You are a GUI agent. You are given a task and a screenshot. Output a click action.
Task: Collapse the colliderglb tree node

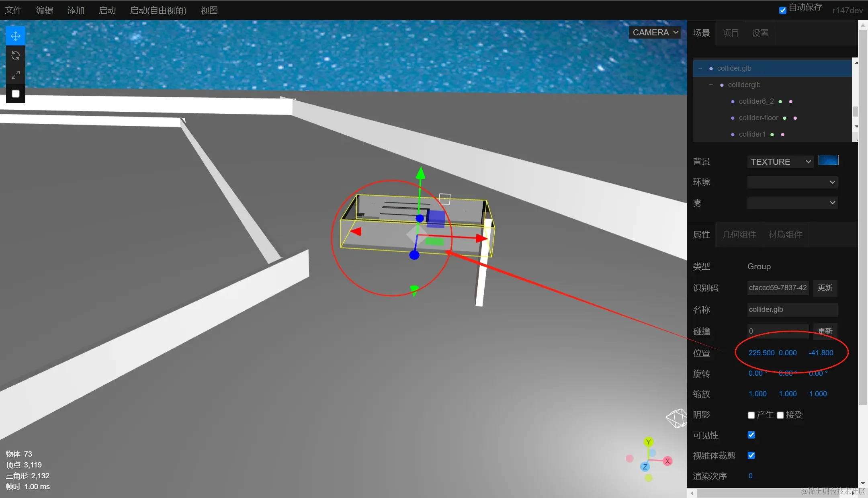(x=711, y=85)
